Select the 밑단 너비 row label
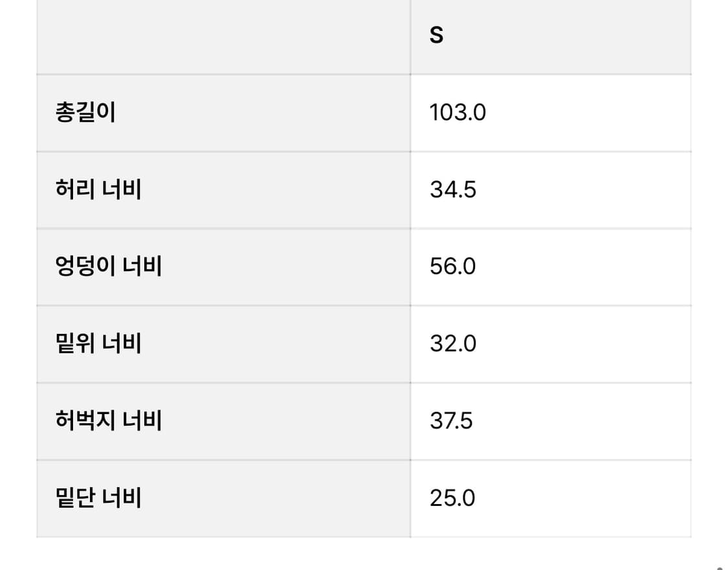This screenshot has height=570, width=728. 98,498
